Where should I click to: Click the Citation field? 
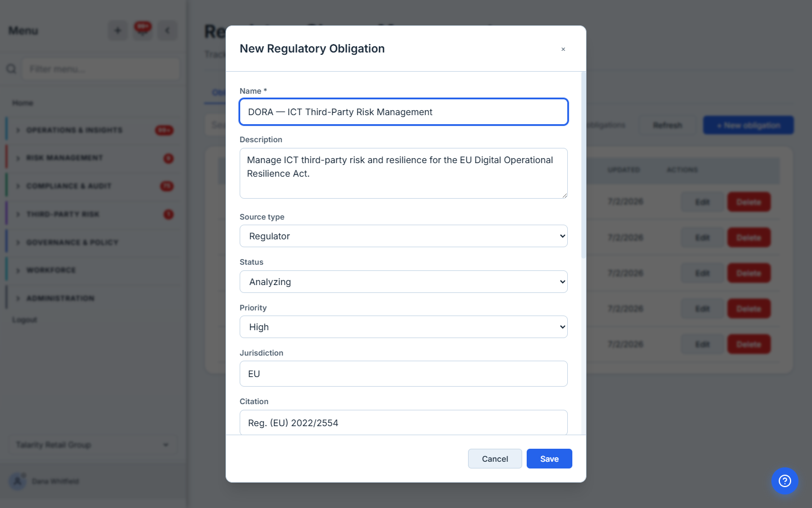[404, 422]
